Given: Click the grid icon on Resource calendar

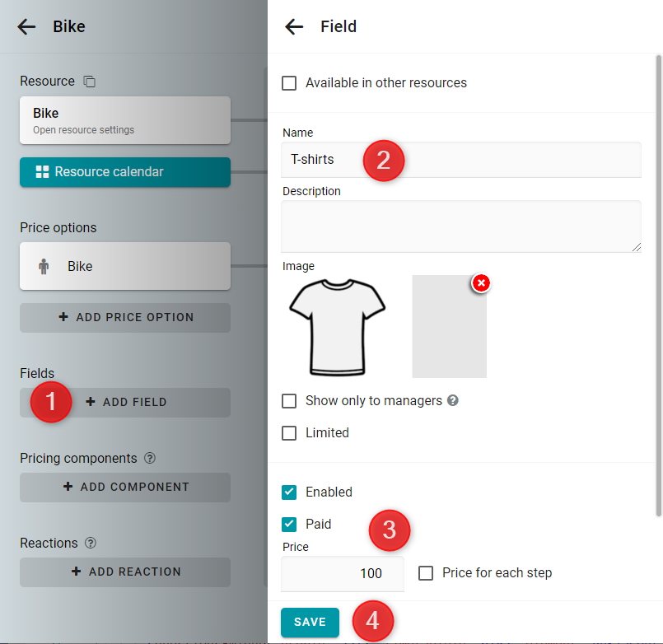Looking at the screenshot, I should coord(42,171).
